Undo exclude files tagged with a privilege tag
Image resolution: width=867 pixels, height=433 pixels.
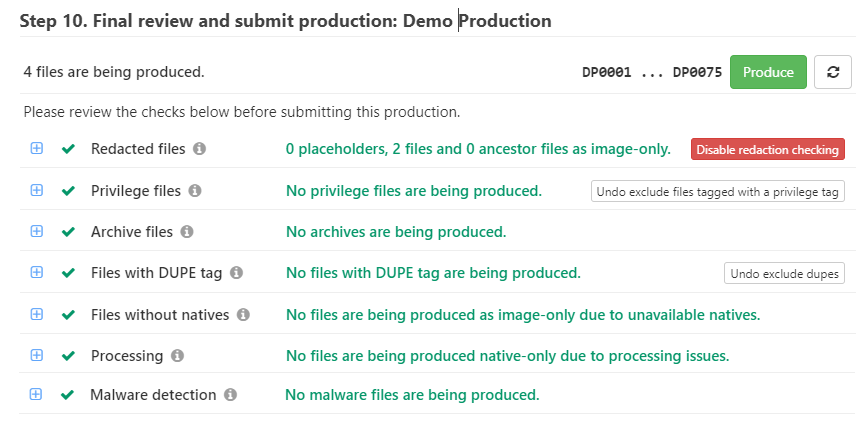(717, 192)
